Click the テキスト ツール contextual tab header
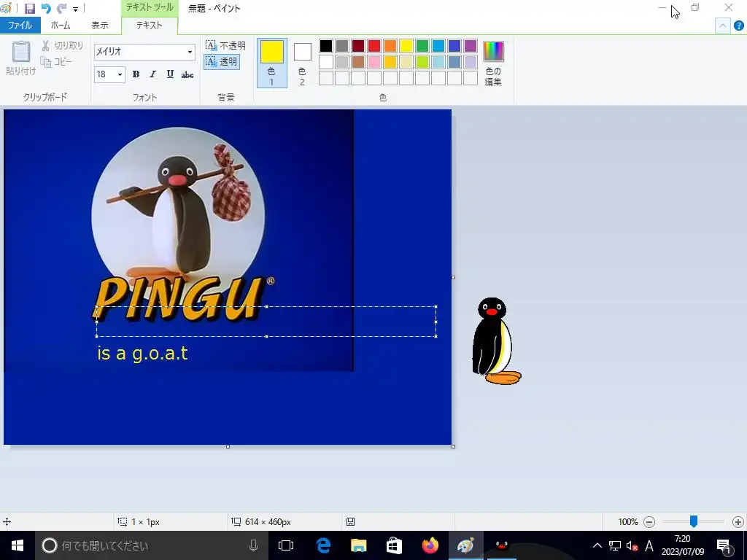Image resolution: width=747 pixels, height=560 pixels. coord(150,7)
